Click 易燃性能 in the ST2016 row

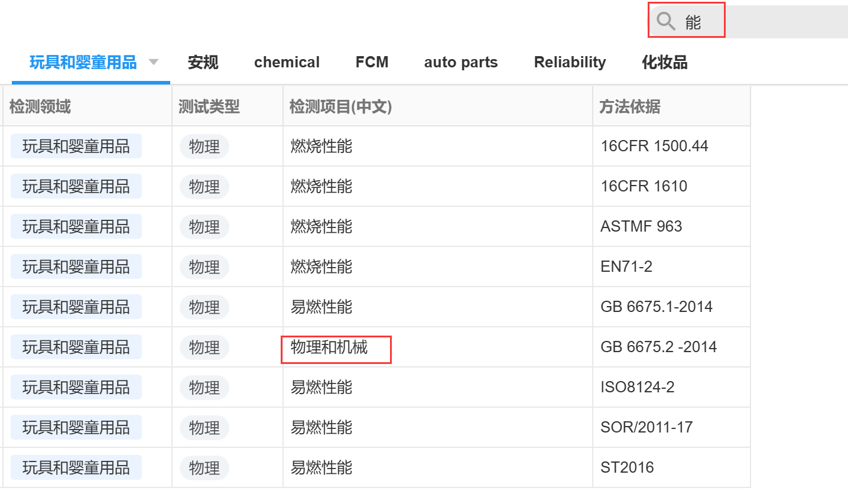[x=321, y=467]
